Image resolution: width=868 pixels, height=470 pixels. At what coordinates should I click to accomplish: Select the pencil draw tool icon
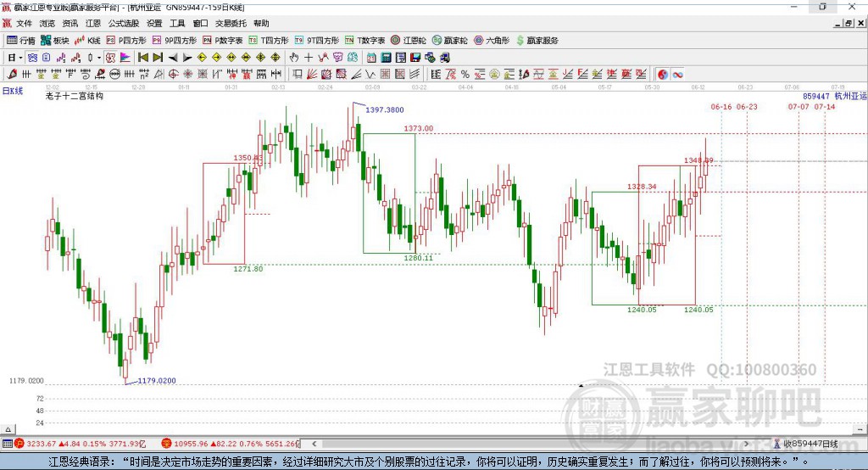12,75
